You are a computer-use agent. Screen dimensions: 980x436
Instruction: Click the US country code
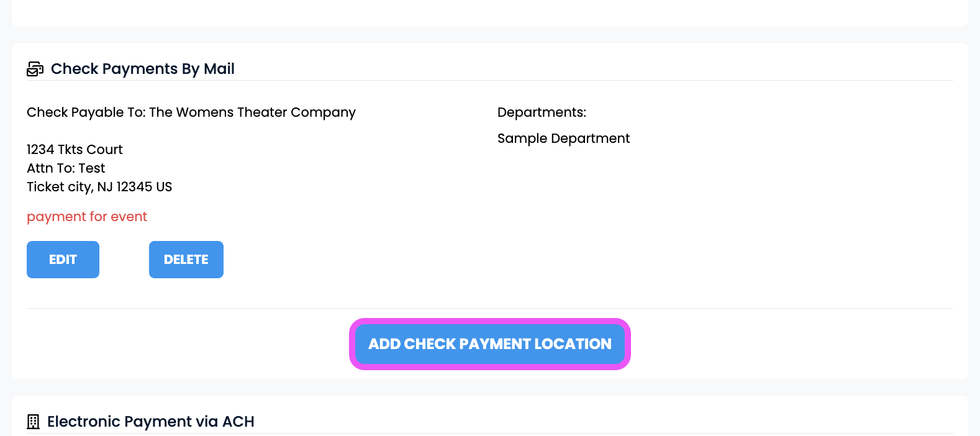click(x=165, y=187)
